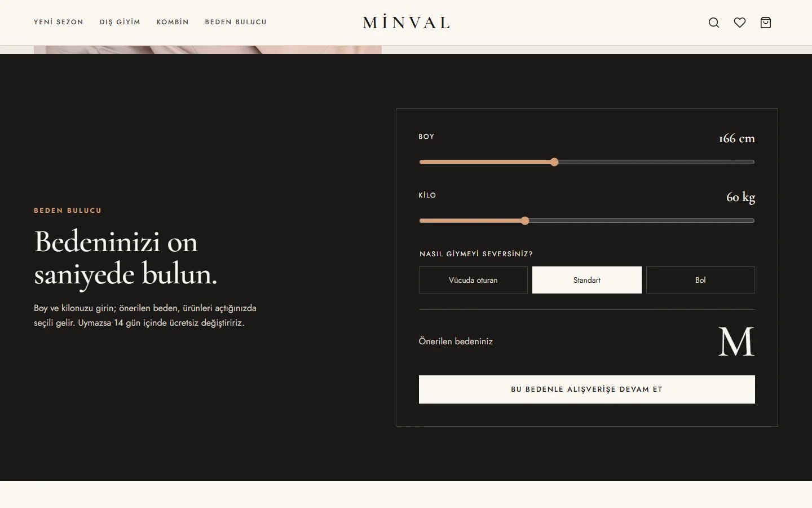Click the Önerilen bedeniniz label
This screenshot has width=812, height=508.
[456, 341]
